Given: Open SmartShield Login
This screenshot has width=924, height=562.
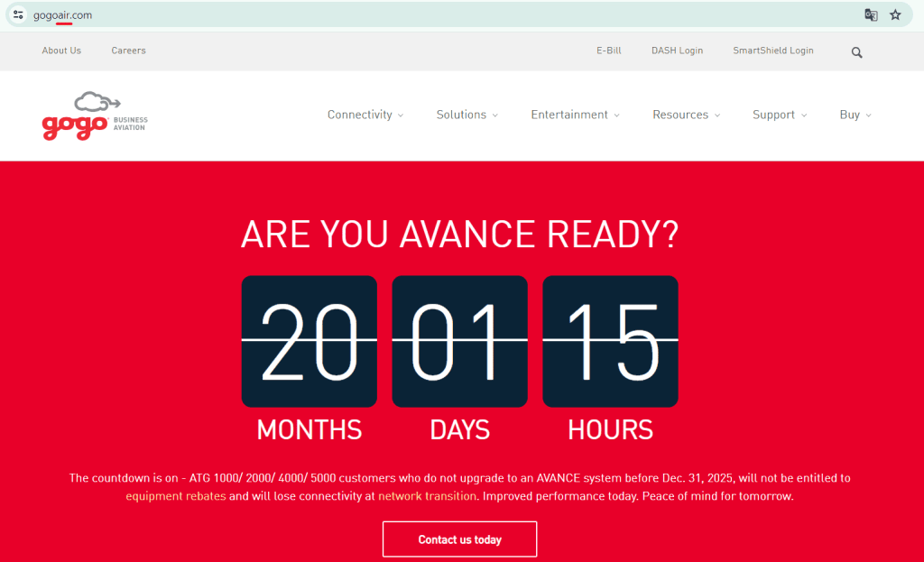Looking at the screenshot, I should pos(773,51).
